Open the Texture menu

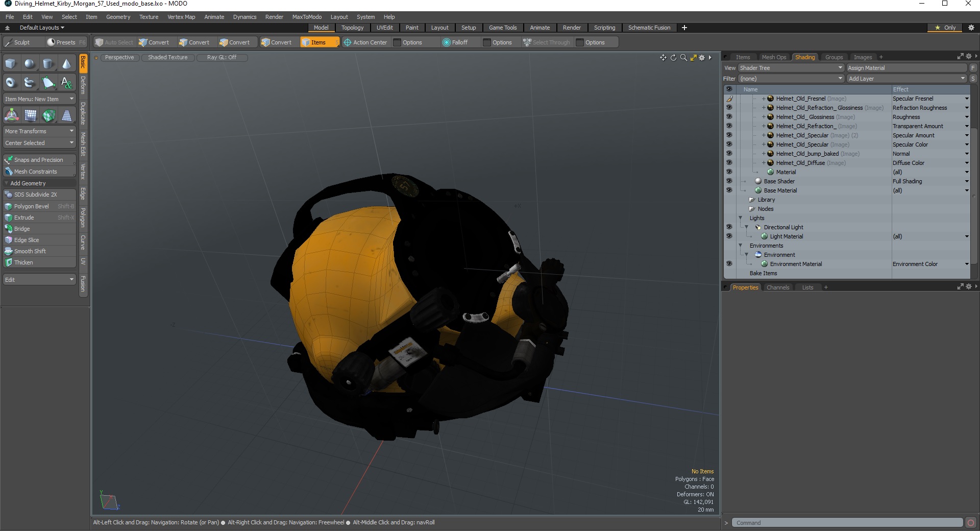click(x=149, y=17)
